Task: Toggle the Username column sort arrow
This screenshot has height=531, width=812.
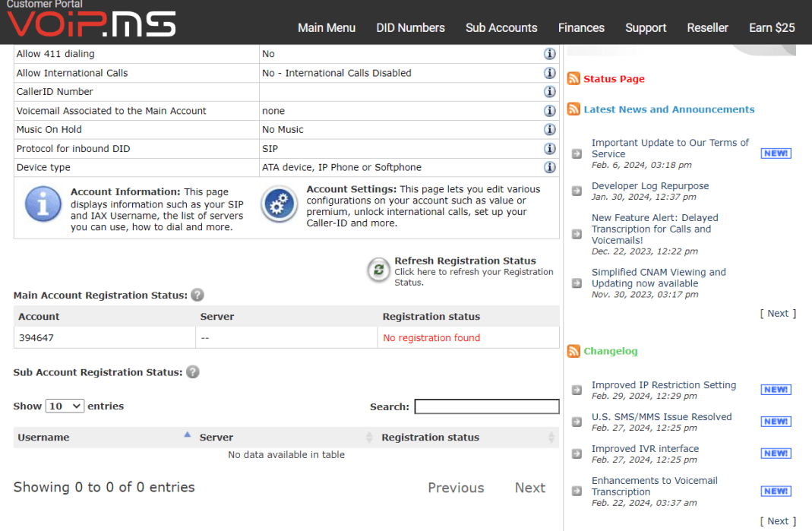Action: click(187, 434)
